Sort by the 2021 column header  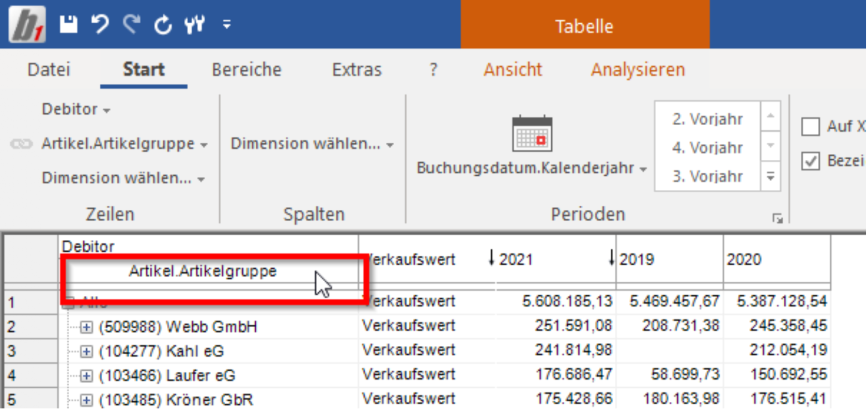pyautogui.click(x=555, y=259)
